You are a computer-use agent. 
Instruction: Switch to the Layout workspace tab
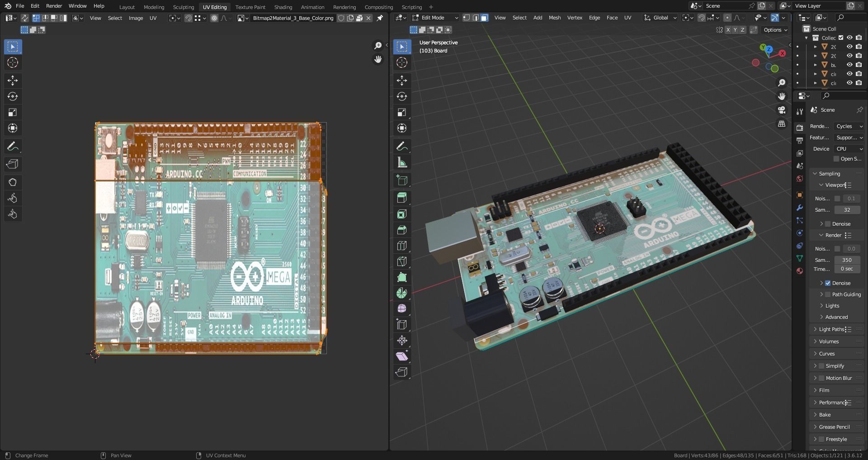[x=127, y=7]
